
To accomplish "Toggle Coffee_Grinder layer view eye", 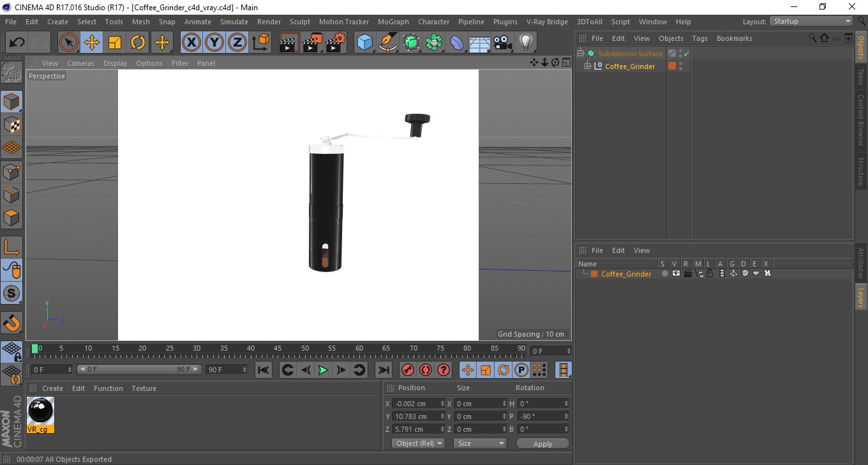I will click(x=676, y=273).
